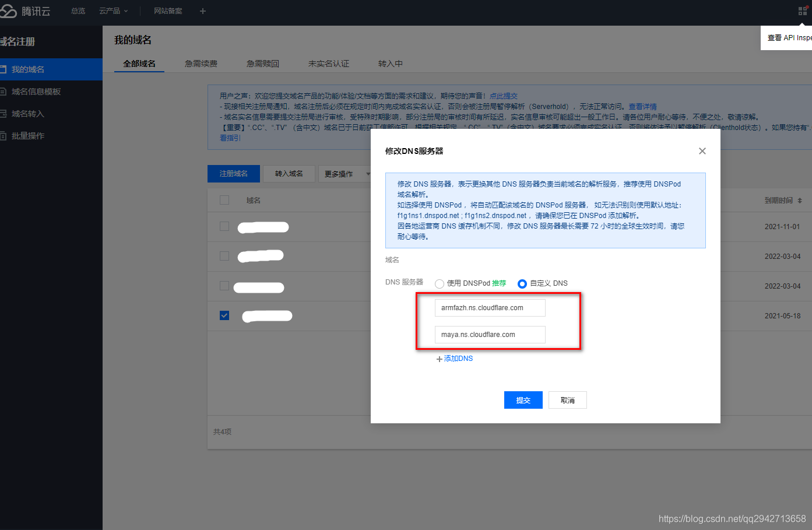Open 总览 in top navigation
The image size is (812, 530).
pyautogui.click(x=78, y=11)
